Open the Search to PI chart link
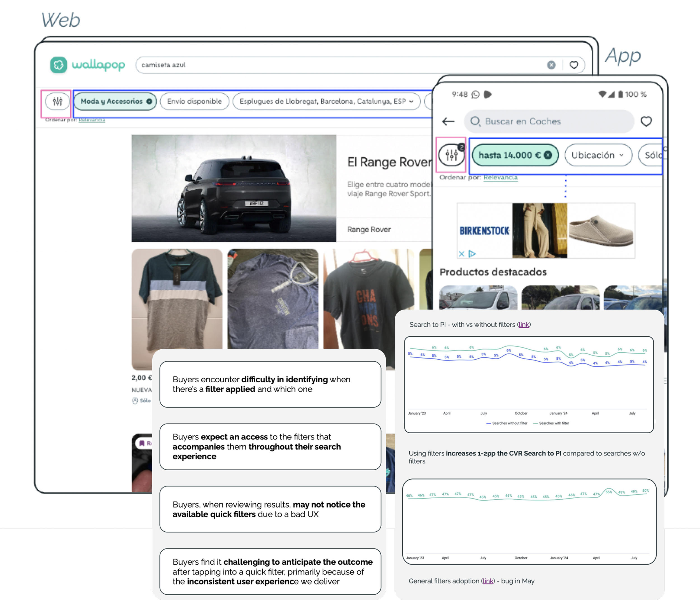700x600 pixels. click(x=524, y=324)
